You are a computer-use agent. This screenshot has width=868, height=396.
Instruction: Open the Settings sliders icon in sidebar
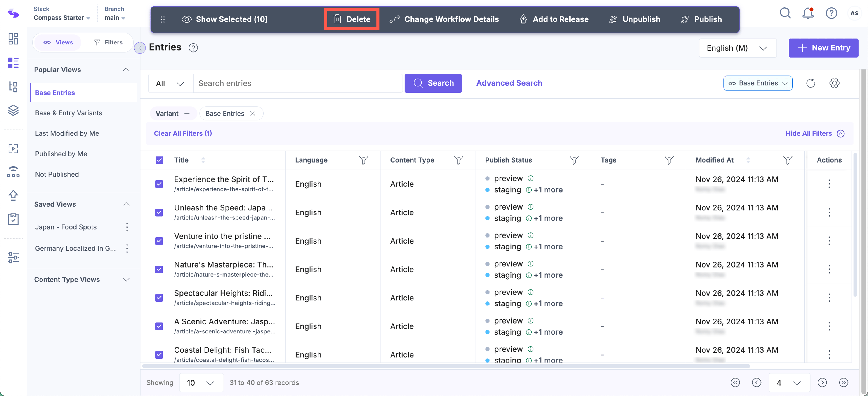pos(13,258)
